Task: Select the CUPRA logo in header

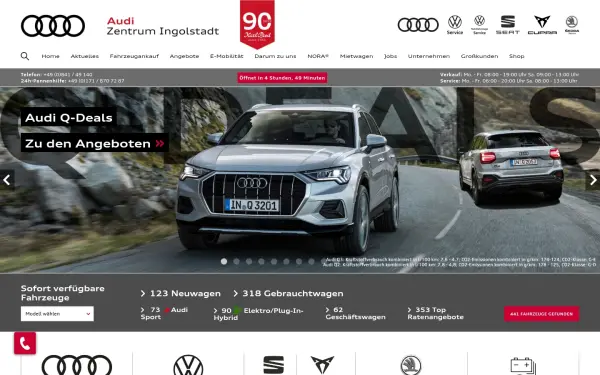Action: 542,25
